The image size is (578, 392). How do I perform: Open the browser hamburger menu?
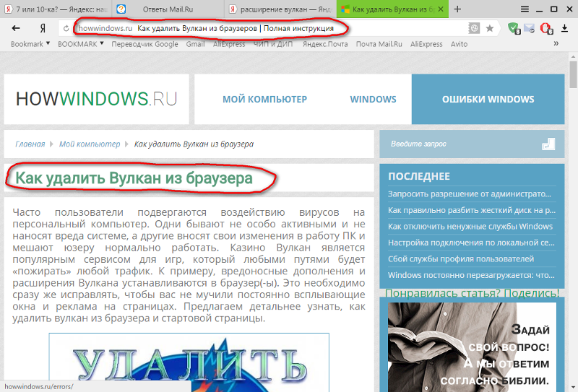click(x=525, y=9)
